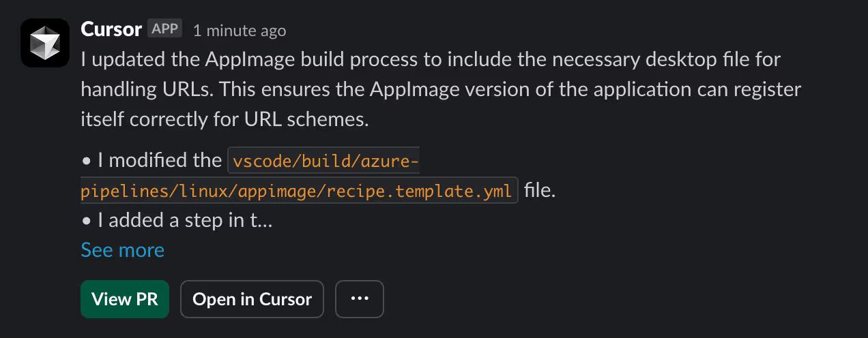Screen dimensions: 868x338
Task: Expand the message with See more
Action: pos(122,250)
